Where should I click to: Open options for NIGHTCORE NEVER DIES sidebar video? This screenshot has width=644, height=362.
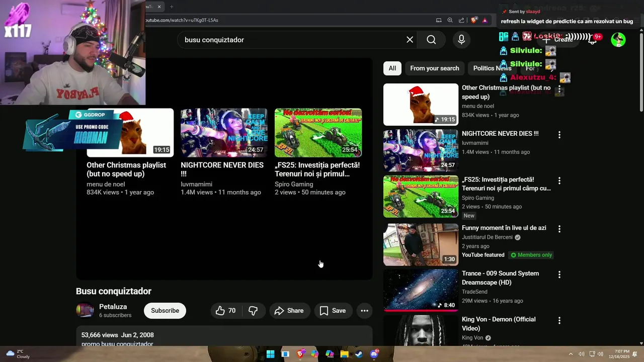pos(559,135)
